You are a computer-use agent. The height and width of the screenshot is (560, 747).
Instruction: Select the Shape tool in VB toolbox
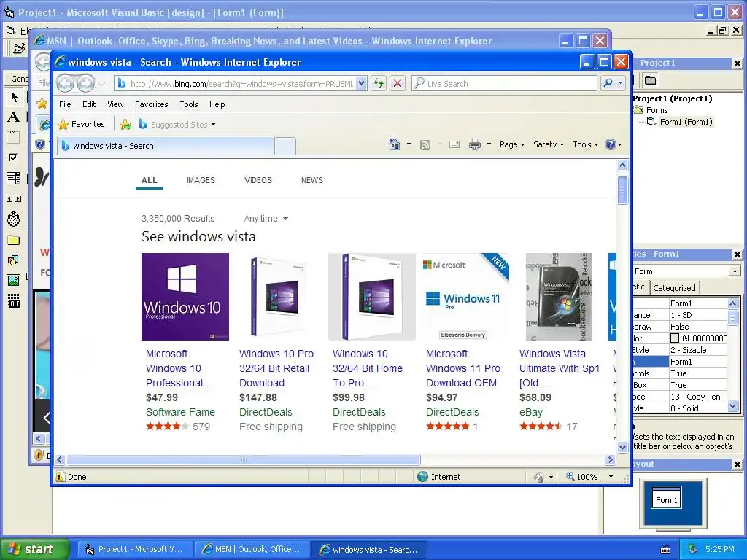[x=14, y=260]
